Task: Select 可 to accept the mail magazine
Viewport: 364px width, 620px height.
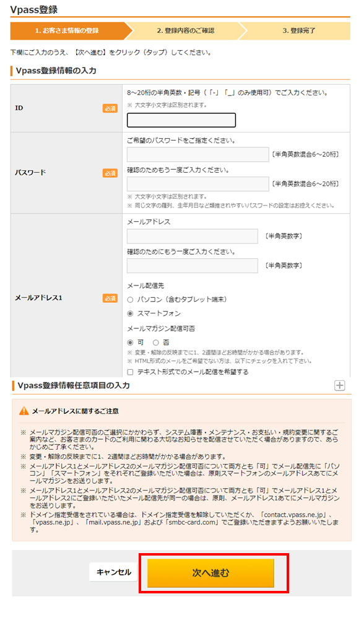Action: click(129, 341)
